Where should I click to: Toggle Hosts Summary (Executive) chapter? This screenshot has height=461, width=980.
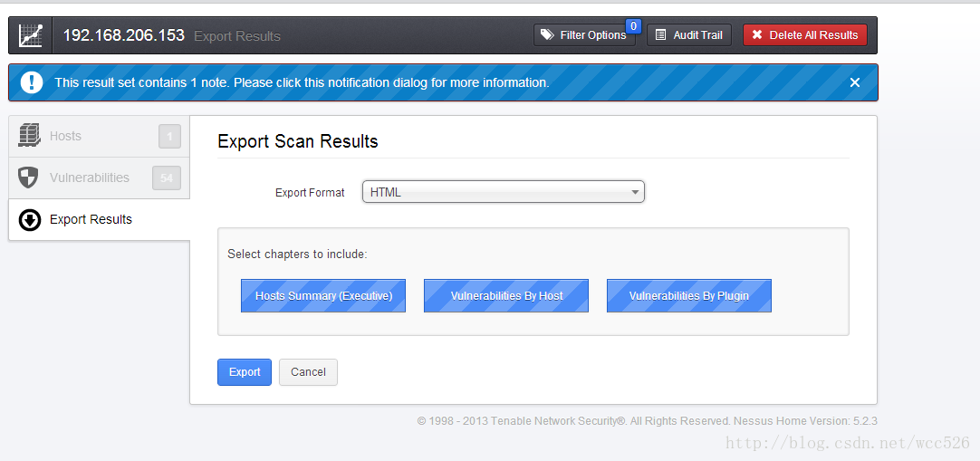pyautogui.click(x=323, y=296)
